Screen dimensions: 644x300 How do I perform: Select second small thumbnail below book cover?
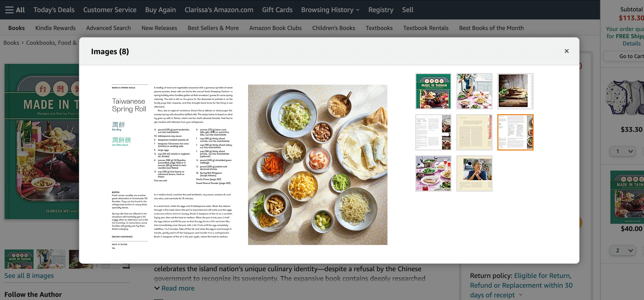(51, 259)
